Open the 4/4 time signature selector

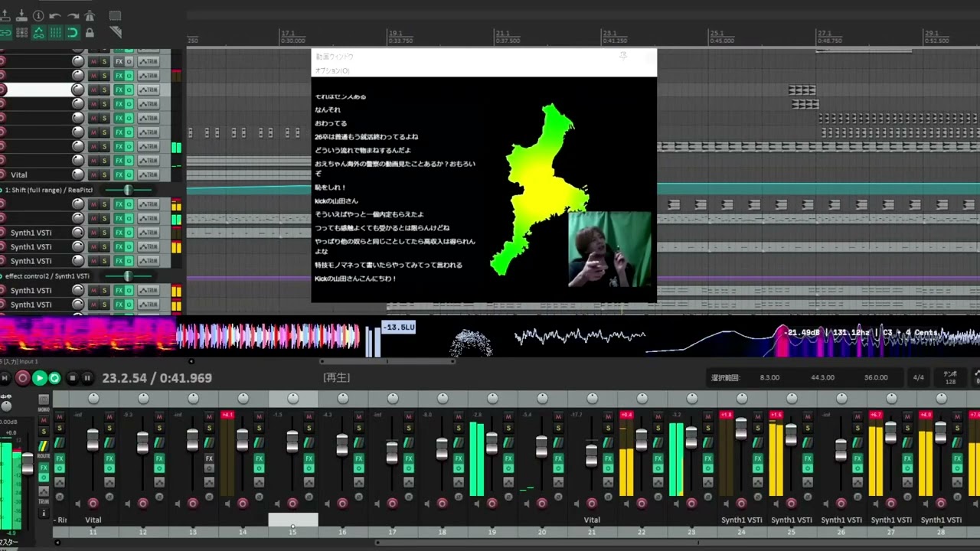click(x=918, y=377)
